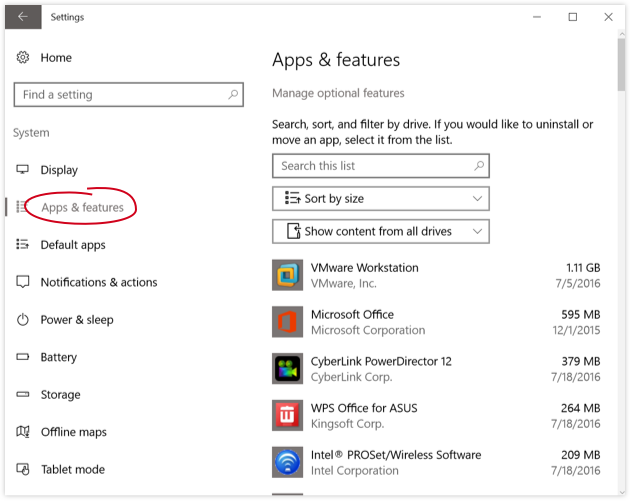The image size is (630, 501).
Task: Click the 12/1/2015 install date
Action: click(x=576, y=330)
